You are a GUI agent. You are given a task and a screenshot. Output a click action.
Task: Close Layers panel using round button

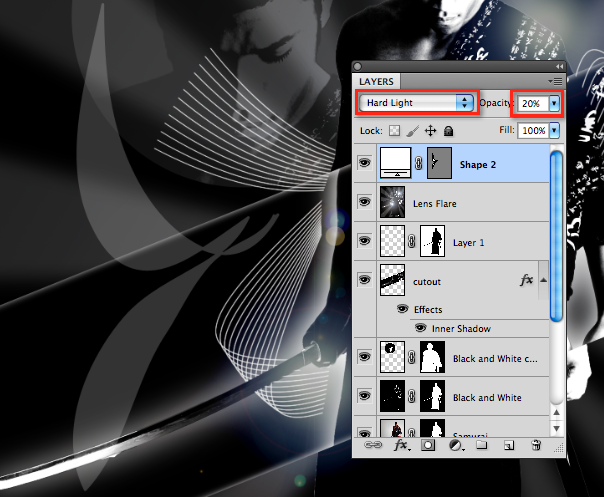pos(357,67)
